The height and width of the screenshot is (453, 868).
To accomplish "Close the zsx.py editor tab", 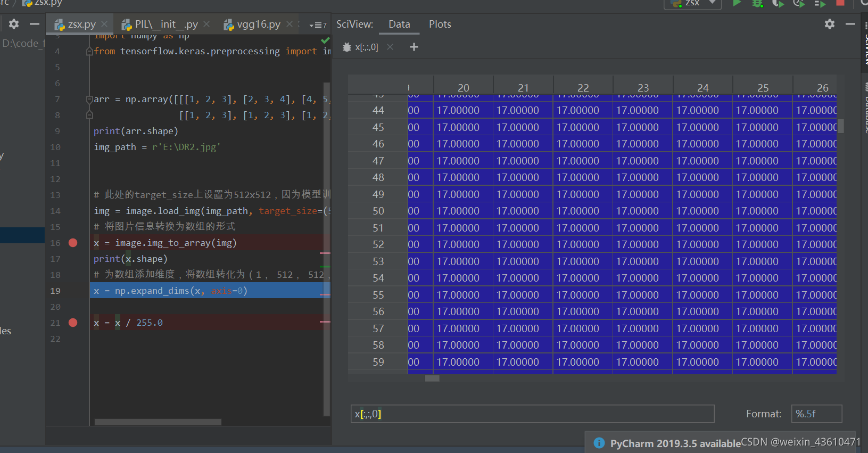I will pos(104,24).
